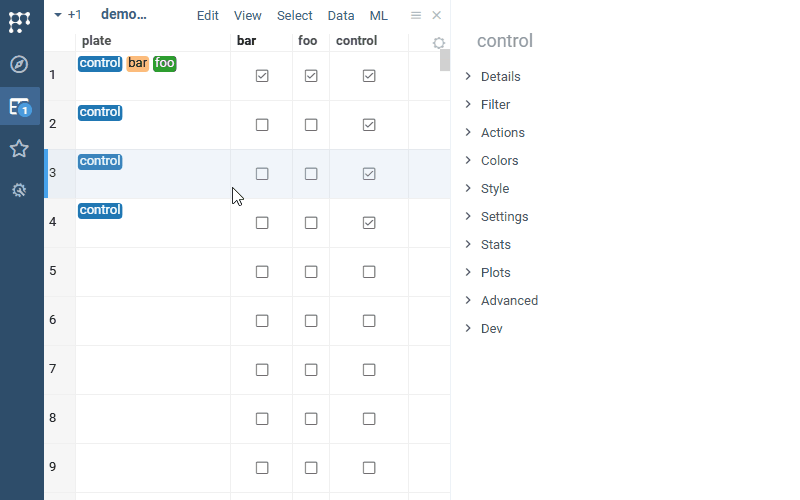Uncheck the bar checkbox in row 1

[x=262, y=76]
